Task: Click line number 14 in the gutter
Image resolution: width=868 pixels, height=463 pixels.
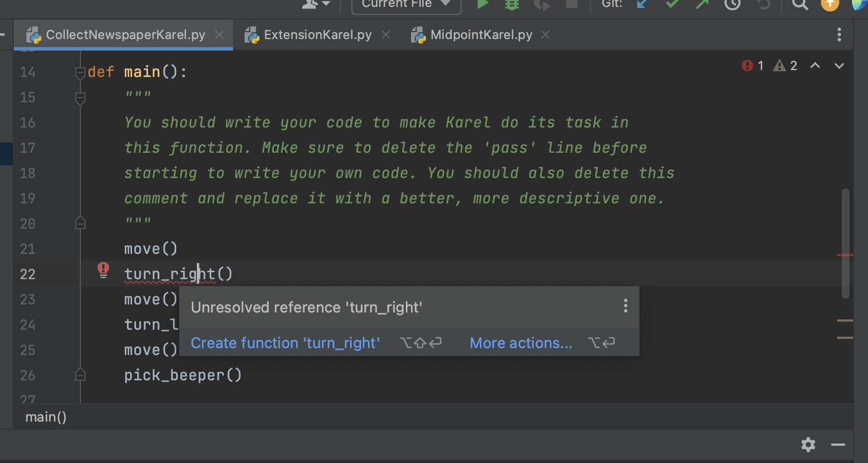Action: click(28, 72)
